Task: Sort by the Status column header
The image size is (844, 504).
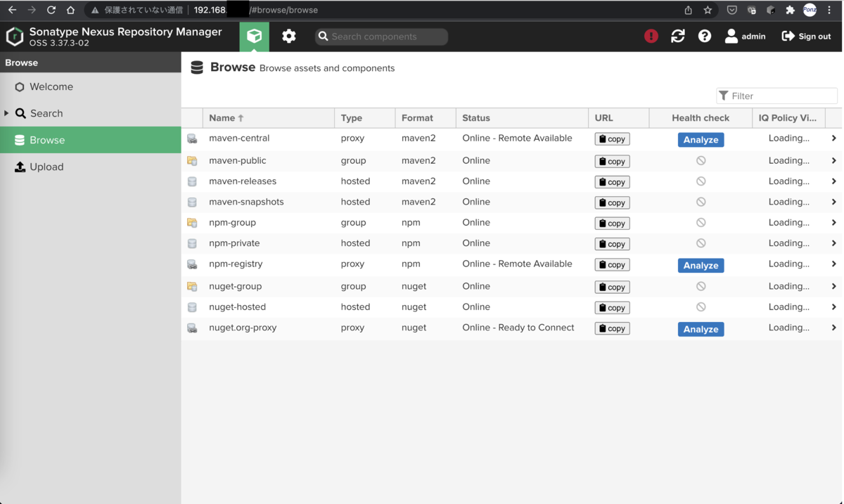Action: [522, 118]
